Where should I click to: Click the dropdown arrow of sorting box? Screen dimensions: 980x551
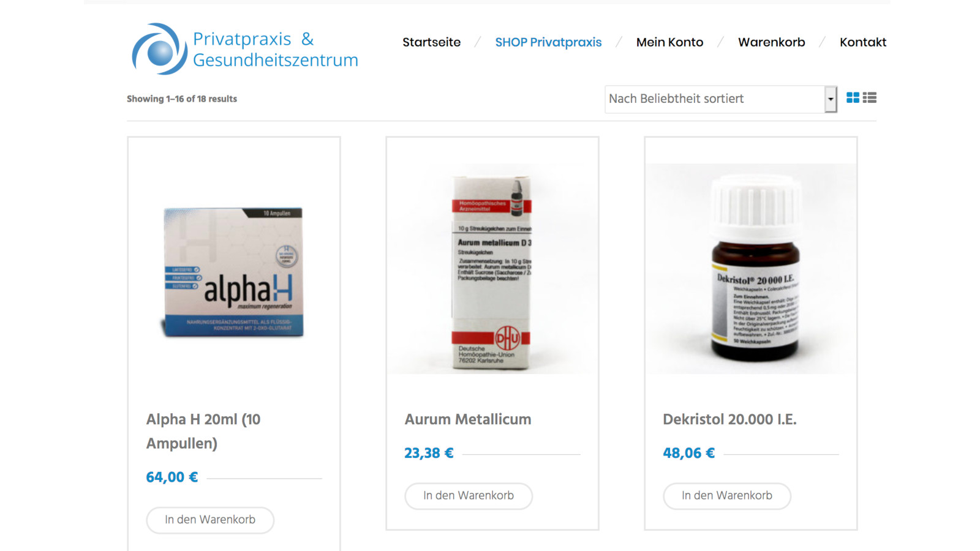(831, 99)
